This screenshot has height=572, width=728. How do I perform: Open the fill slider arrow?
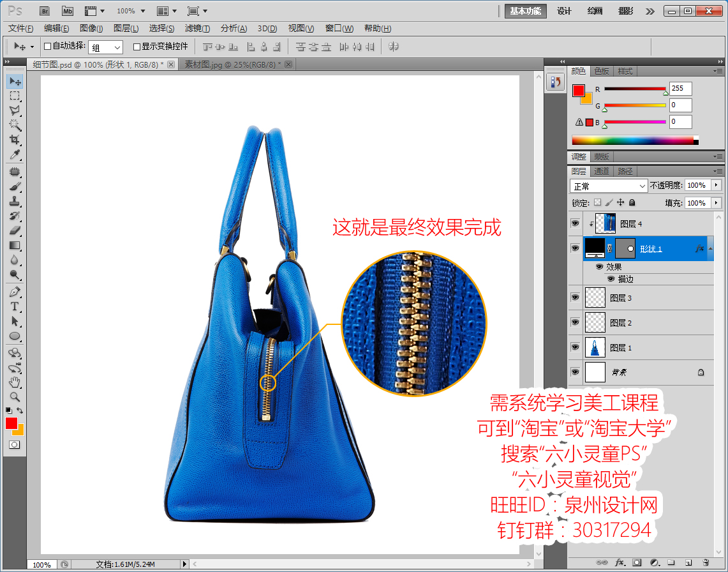pyautogui.click(x=717, y=202)
